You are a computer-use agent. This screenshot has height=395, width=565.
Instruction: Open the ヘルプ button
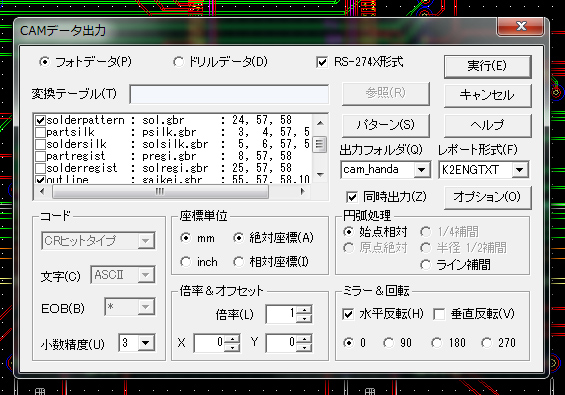click(x=487, y=125)
